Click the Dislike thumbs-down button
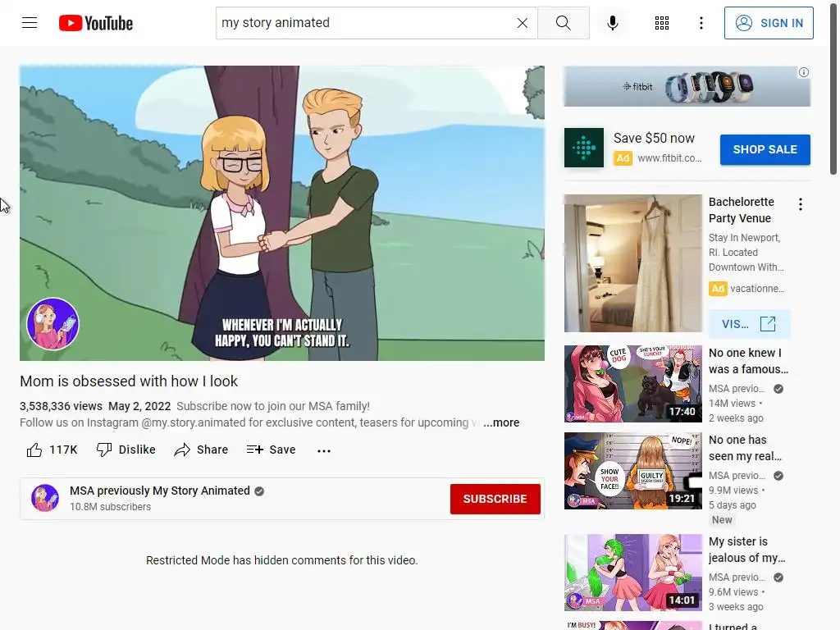 tap(126, 450)
